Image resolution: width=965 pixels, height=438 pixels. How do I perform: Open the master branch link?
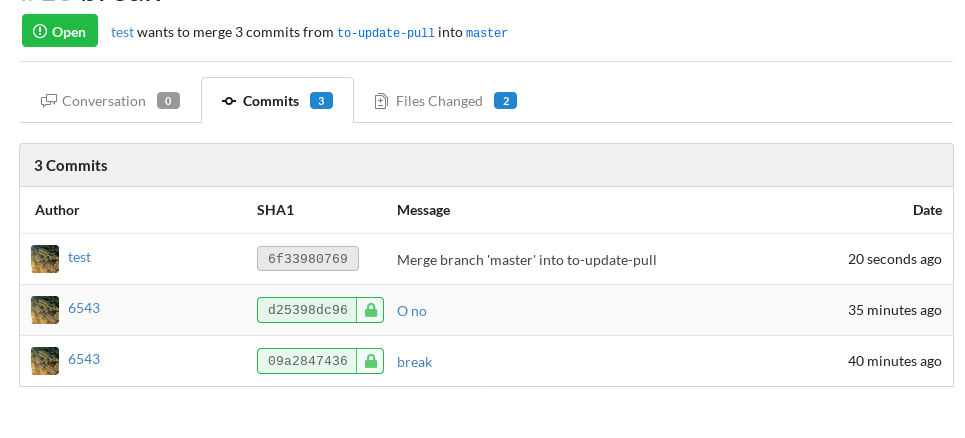tap(487, 33)
